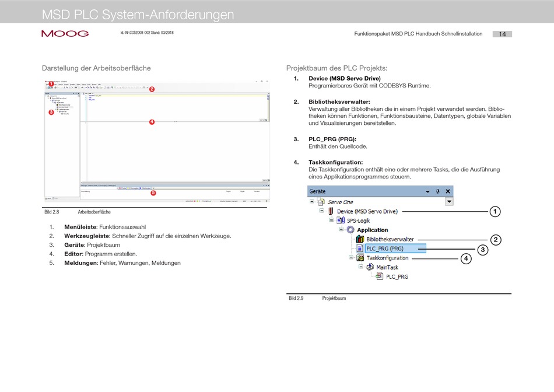Screen dimensions: 554x392
Task: Collapse the Taskkonfiguration tree node
Action: click(x=351, y=257)
